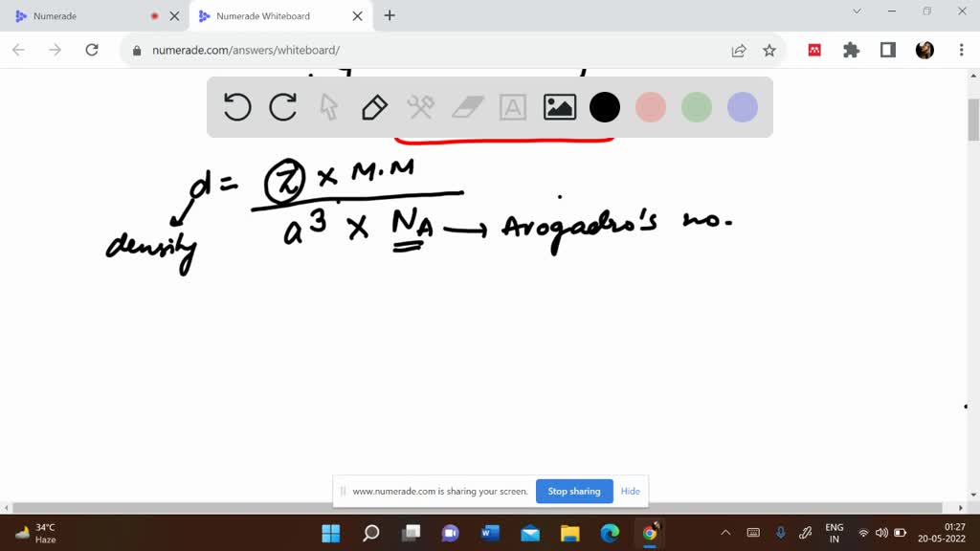Choose the black pen color
Screen dimensions: 980x551
pos(605,107)
